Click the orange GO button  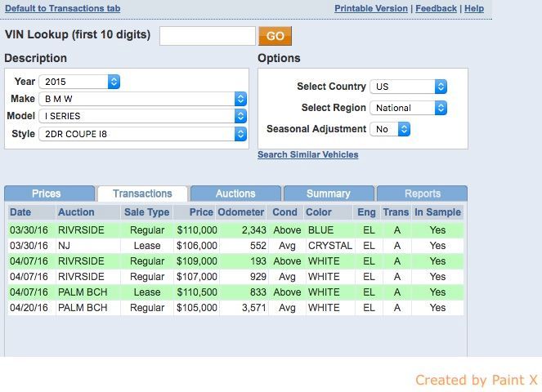point(275,36)
